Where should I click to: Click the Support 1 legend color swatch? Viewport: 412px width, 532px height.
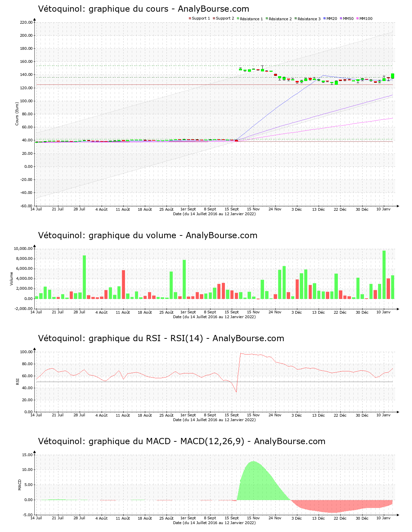pyautogui.click(x=190, y=19)
